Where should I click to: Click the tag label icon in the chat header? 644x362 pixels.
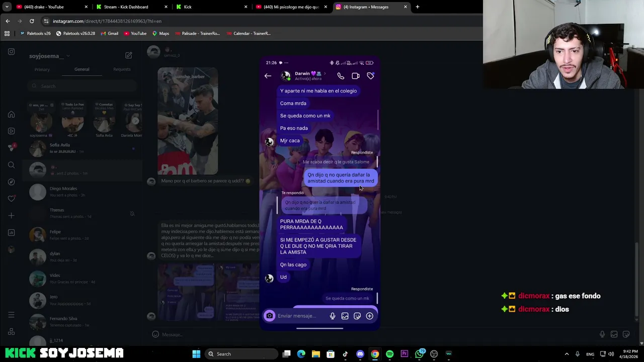coord(371,76)
